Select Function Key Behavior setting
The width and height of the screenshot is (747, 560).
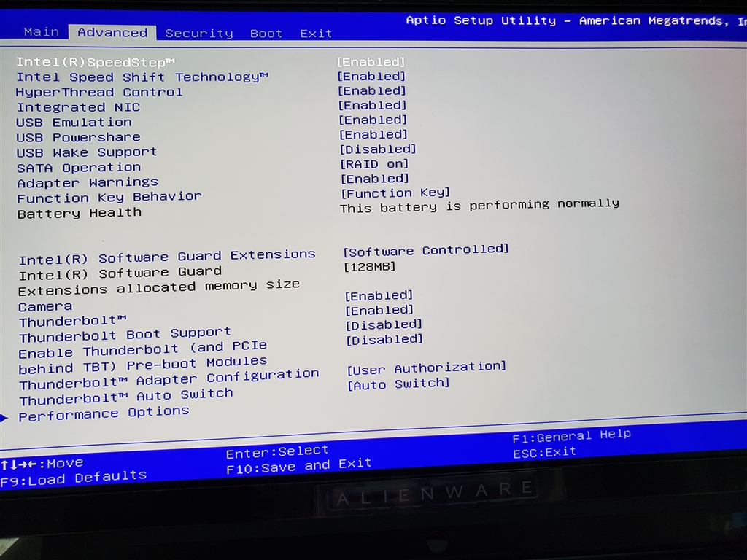[109, 197]
